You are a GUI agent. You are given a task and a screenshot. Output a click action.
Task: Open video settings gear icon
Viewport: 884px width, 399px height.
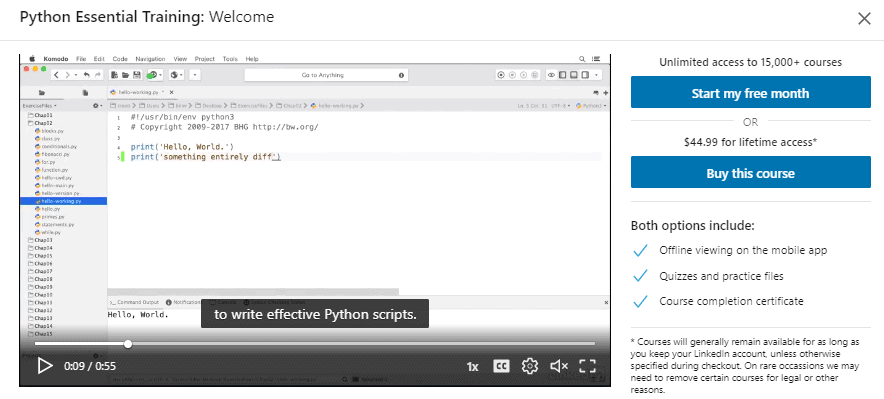530,366
